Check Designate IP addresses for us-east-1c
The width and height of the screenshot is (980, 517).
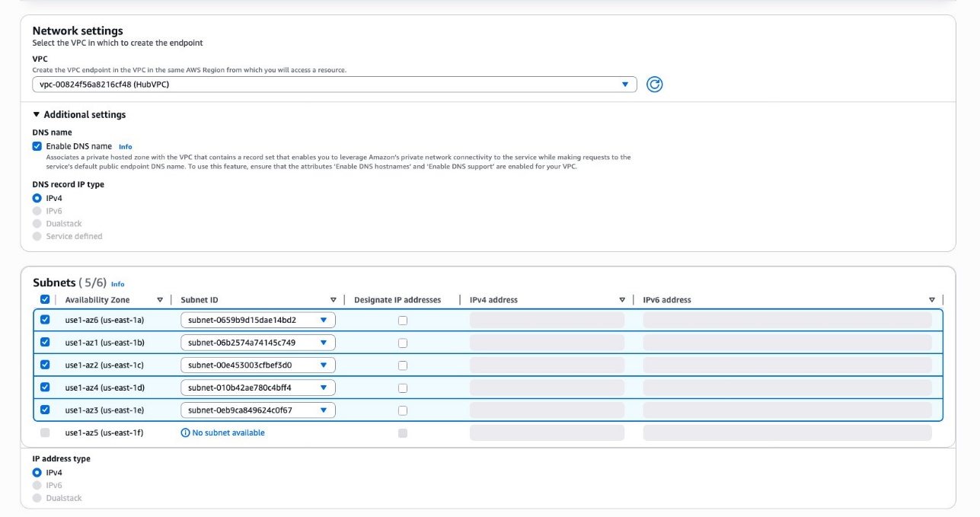[x=403, y=365]
